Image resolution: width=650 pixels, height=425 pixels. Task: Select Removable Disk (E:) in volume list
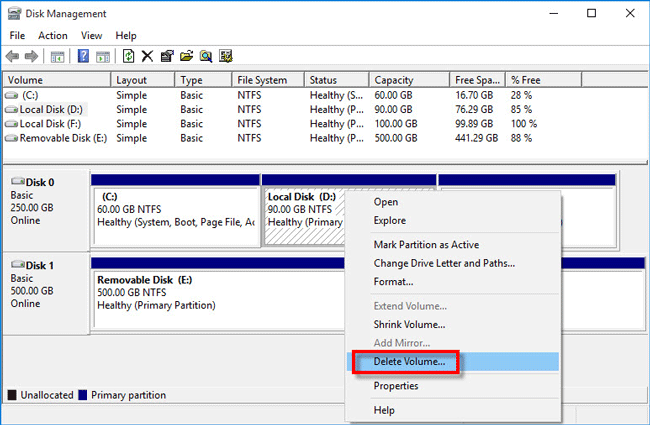click(63, 138)
